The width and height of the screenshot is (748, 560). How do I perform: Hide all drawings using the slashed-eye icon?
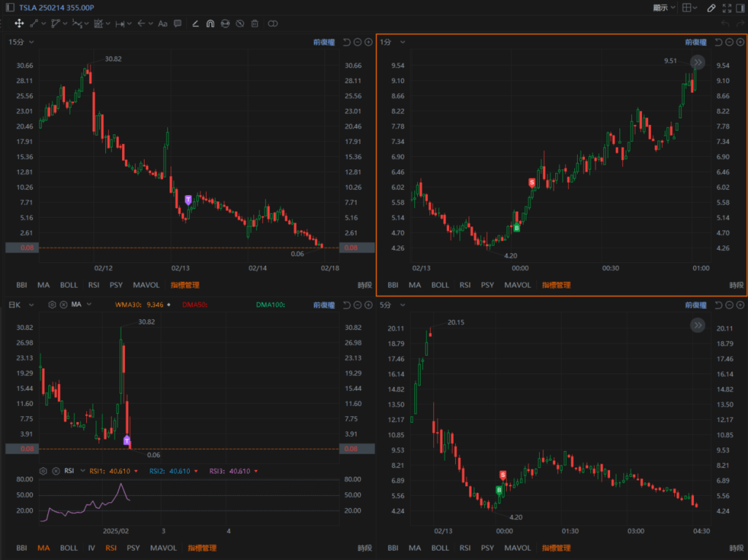[240, 23]
